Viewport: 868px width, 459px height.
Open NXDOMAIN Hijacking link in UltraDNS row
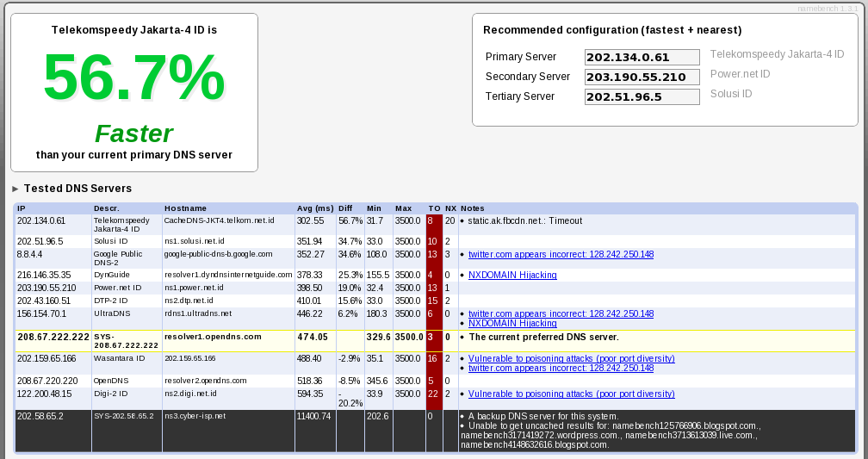point(512,323)
